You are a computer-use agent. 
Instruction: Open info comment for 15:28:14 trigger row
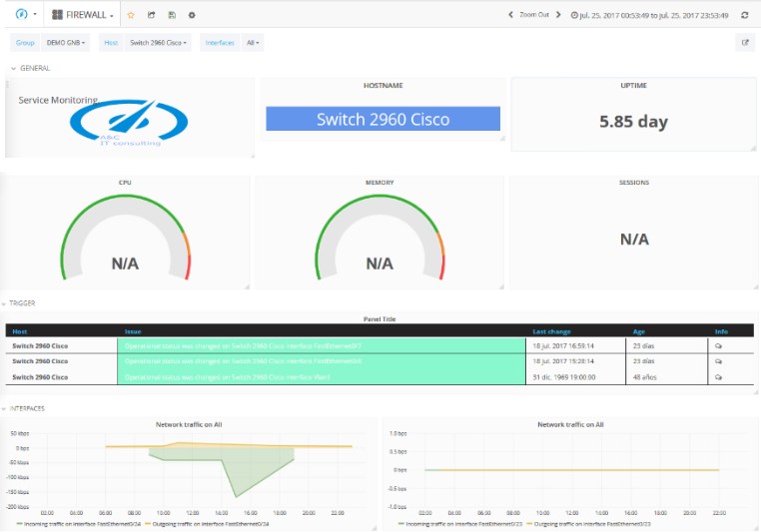click(718, 361)
